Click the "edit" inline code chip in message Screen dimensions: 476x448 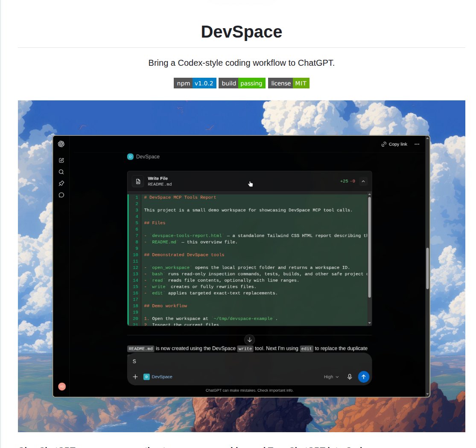click(306, 348)
